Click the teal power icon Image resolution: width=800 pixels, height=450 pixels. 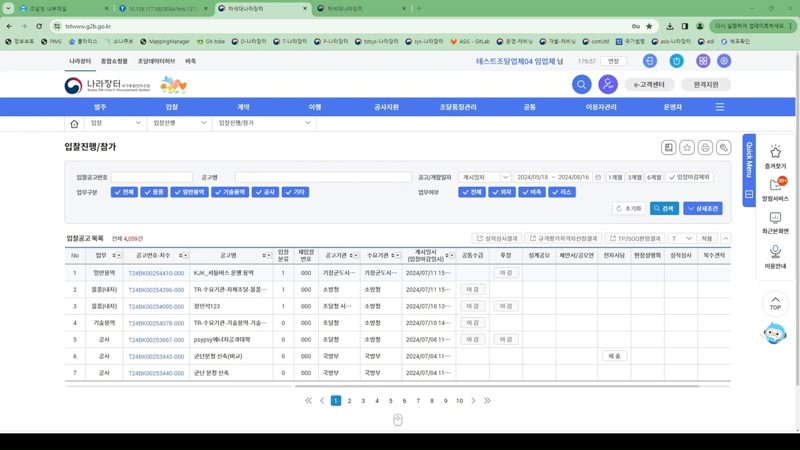(677, 61)
